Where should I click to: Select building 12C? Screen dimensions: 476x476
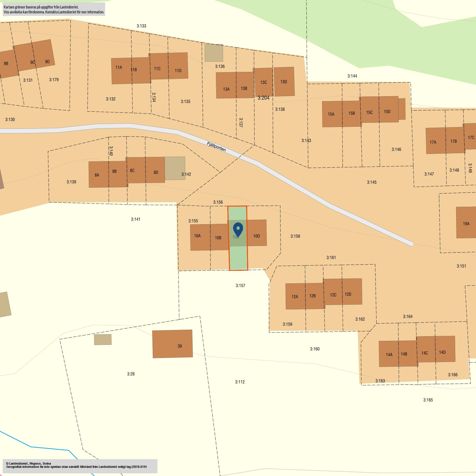(333, 292)
